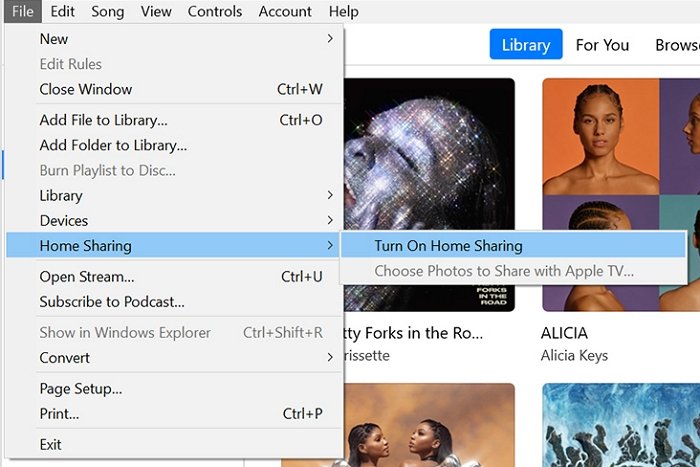
Task: Choose Close Window menu entry
Action: click(175, 89)
